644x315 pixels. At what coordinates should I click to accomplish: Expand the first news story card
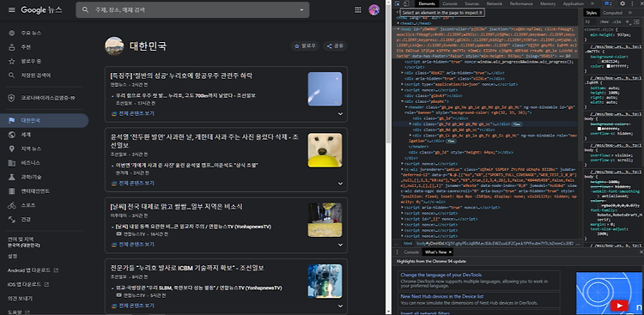[x=340, y=114]
